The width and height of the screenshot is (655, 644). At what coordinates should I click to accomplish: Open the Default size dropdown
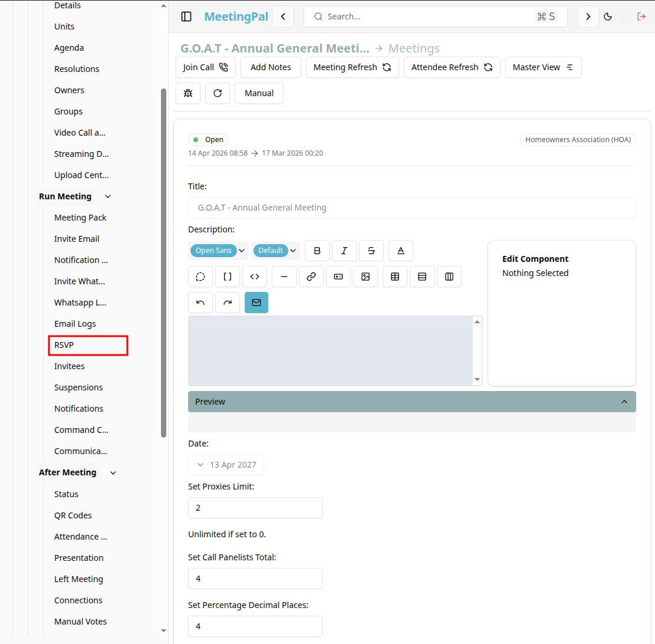point(276,251)
